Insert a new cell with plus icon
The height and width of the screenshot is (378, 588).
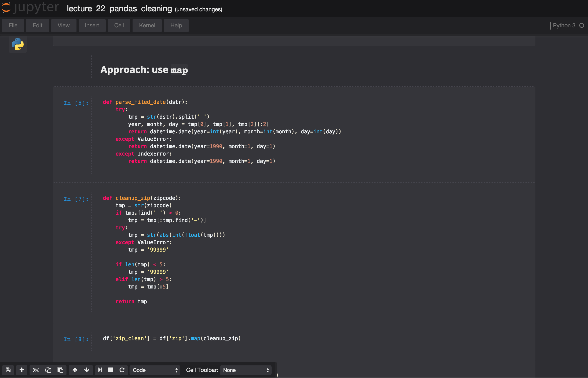[x=22, y=370]
